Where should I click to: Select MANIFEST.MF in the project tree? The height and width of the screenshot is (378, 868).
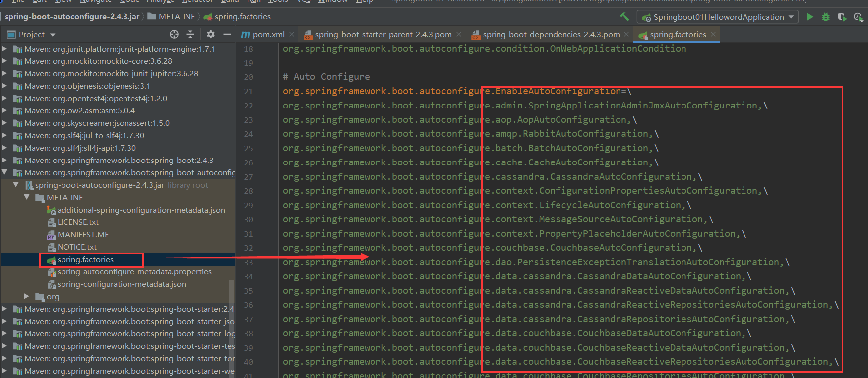83,235
